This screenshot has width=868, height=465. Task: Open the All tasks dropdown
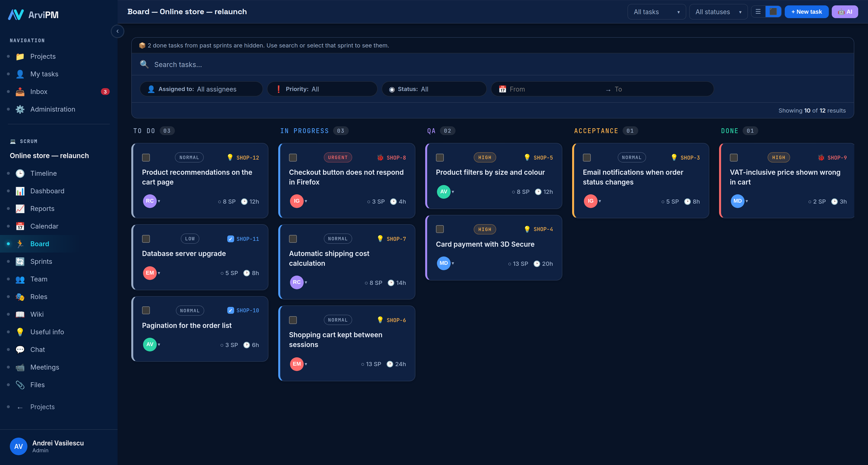(x=656, y=12)
